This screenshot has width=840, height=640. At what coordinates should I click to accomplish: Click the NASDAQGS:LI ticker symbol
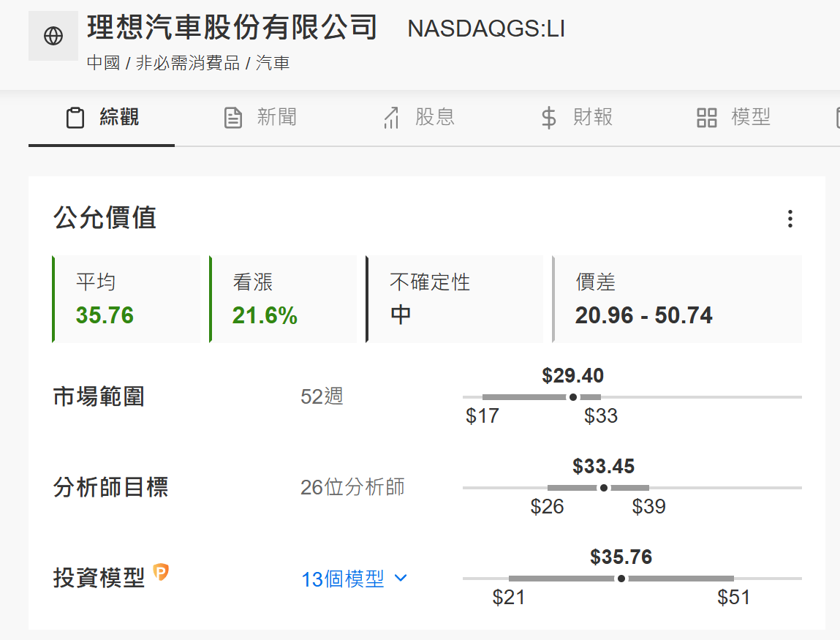pos(486,29)
